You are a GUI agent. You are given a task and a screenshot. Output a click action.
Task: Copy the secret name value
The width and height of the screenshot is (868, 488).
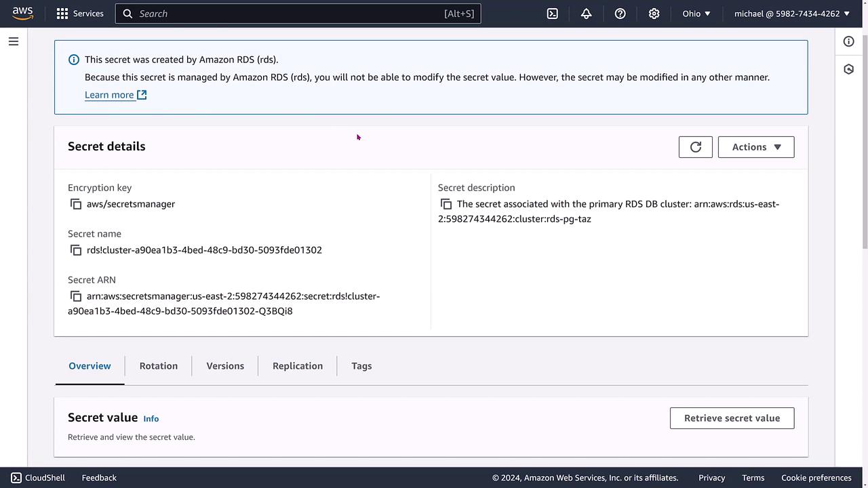(x=76, y=250)
